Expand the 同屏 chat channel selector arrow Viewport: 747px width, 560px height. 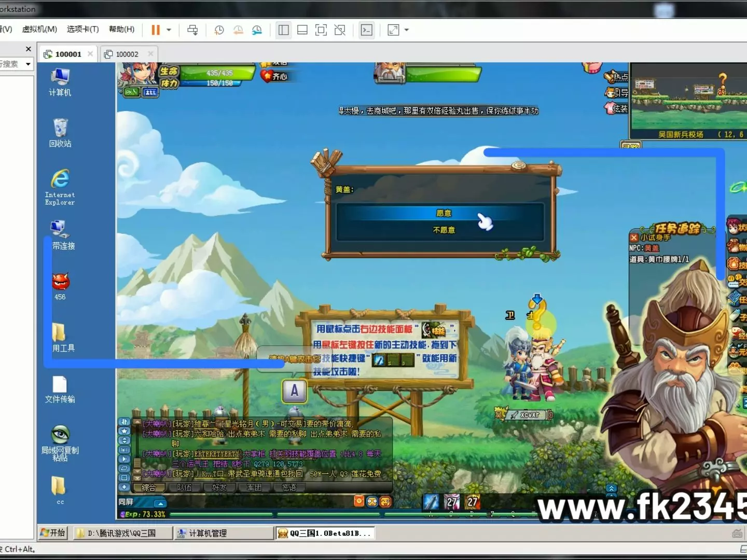pyautogui.click(x=160, y=503)
